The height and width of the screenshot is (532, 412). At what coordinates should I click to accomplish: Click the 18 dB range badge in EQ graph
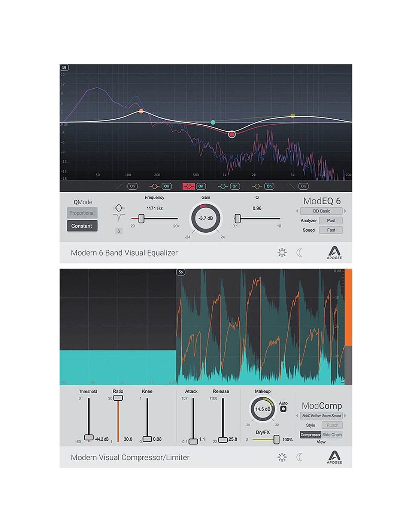[64, 67]
